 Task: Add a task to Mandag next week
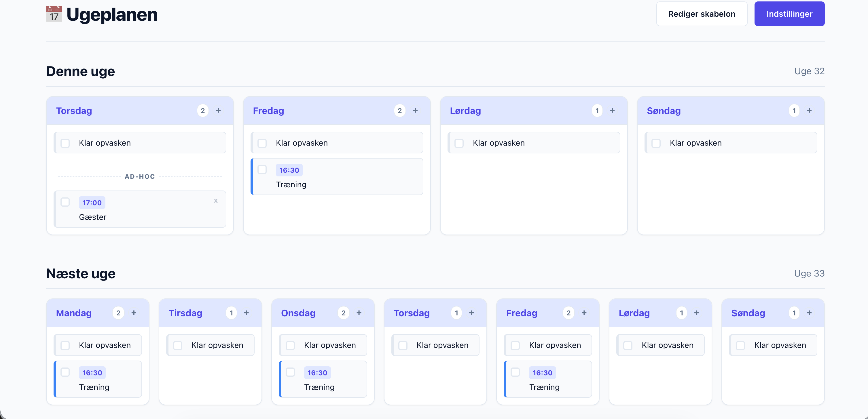pos(134,313)
